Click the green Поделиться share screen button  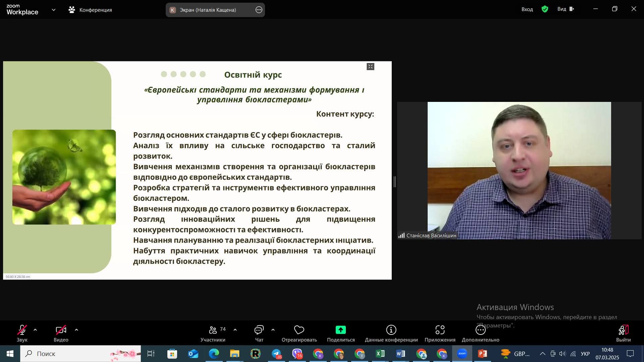340,330
